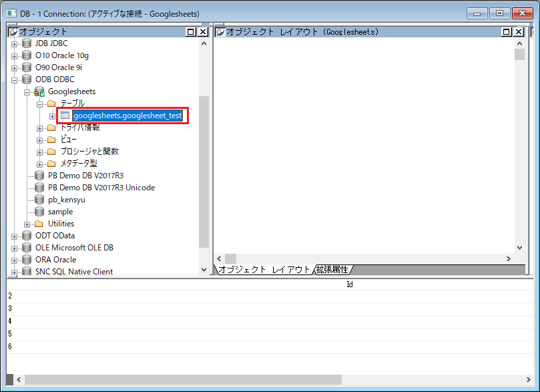The image size is (540, 392).
Task: Click the O10 Oracle 10g driver icon
Action: pyautogui.click(x=27, y=55)
